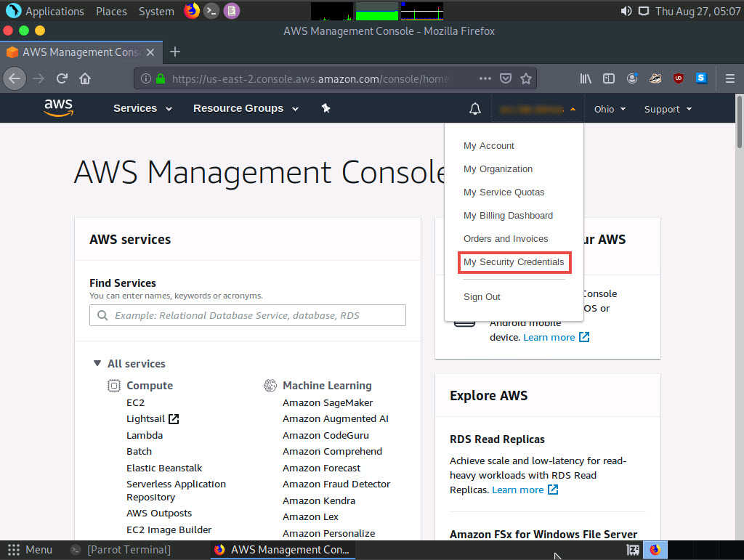The width and height of the screenshot is (744, 560).
Task: Collapse the All services tree
Action: tap(97, 363)
